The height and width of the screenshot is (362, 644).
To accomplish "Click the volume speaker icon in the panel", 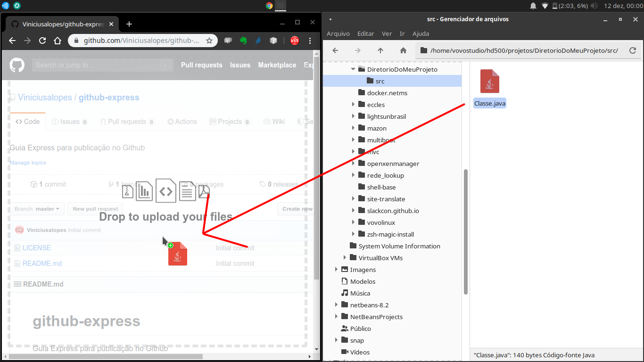I will point(594,6).
